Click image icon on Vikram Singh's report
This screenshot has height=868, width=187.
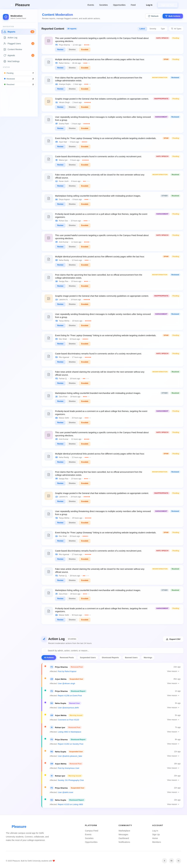49,101
